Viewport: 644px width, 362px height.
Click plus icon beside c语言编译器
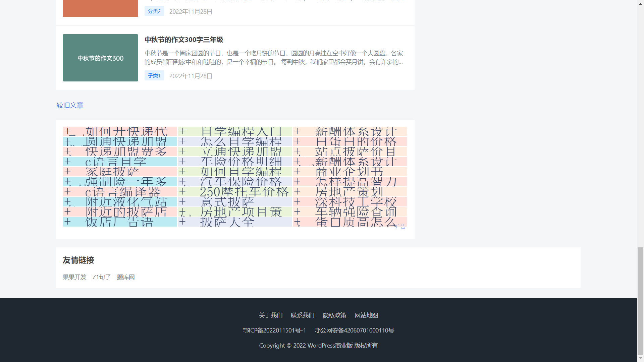coord(67,191)
